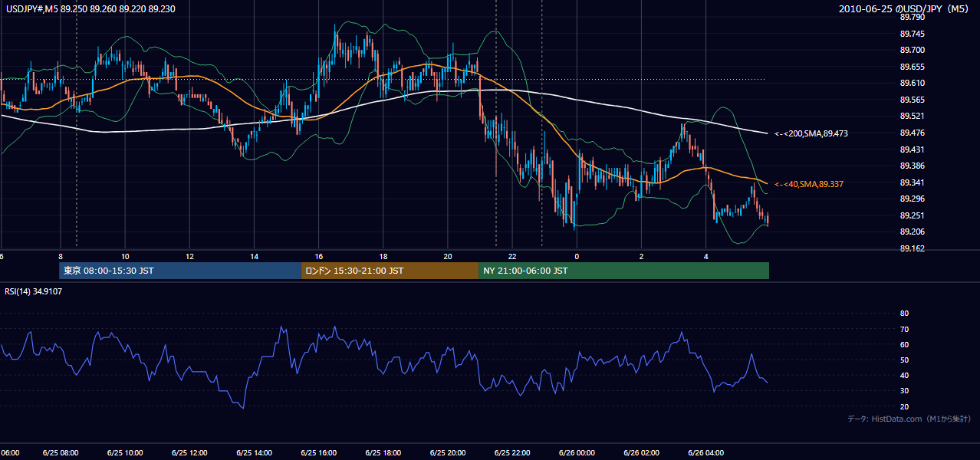Click the 6/25 14:00 bottom time label
The width and height of the screenshot is (980, 460).
coord(254,453)
